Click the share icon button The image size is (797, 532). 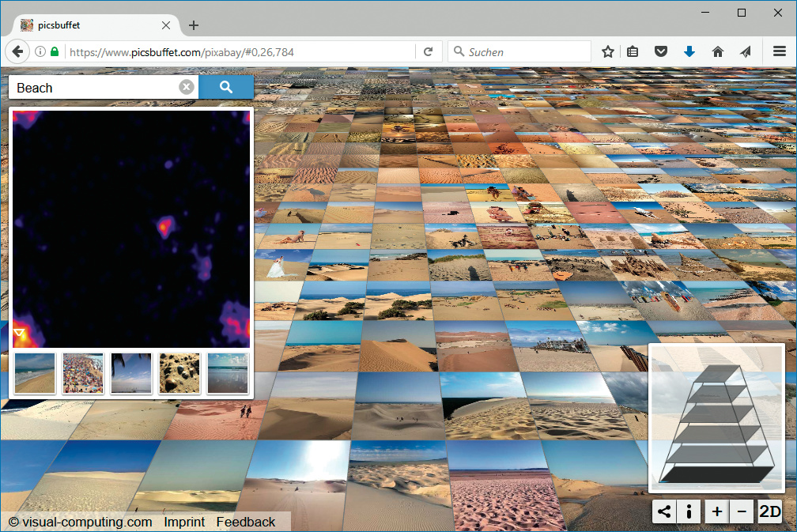click(664, 511)
